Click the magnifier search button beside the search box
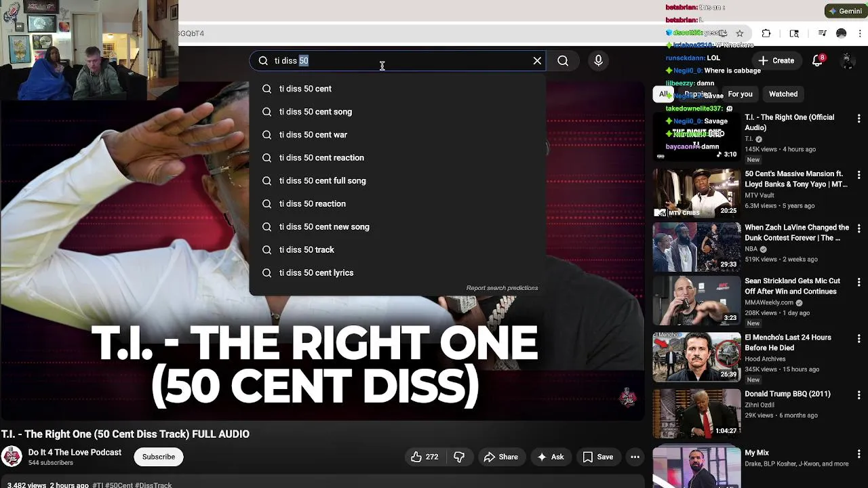This screenshot has width=868, height=488. coord(563,61)
